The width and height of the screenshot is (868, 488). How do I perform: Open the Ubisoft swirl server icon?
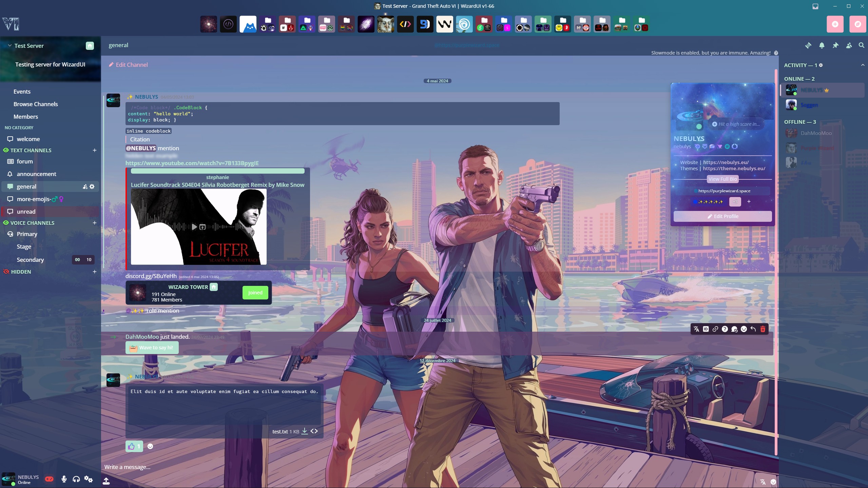464,24
